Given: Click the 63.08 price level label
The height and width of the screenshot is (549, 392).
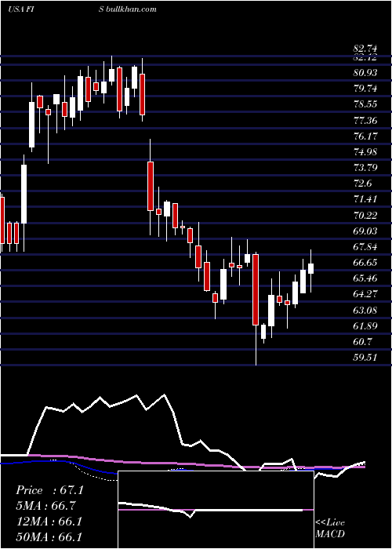Looking at the screenshot, I should tap(365, 311).
